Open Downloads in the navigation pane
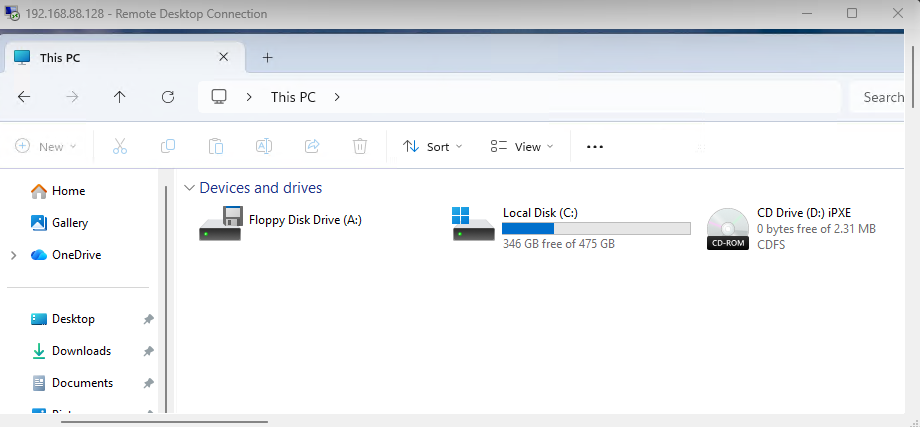920x427 pixels. click(80, 351)
